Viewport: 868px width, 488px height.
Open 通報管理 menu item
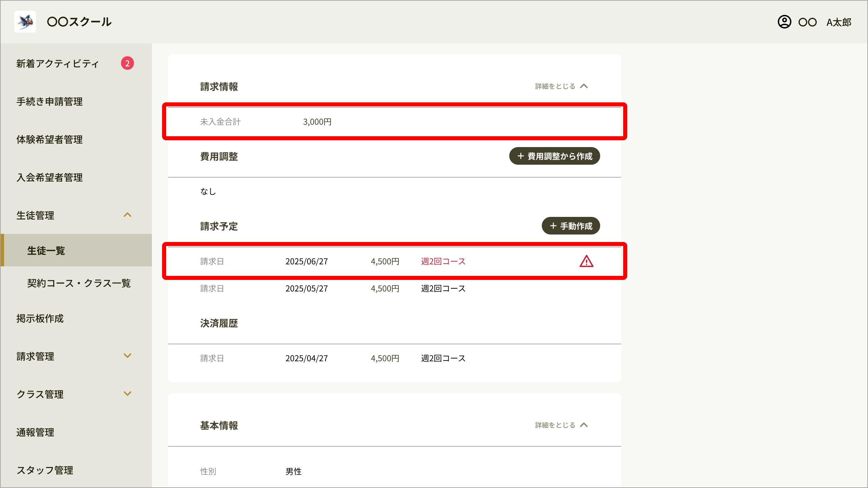(35, 432)
